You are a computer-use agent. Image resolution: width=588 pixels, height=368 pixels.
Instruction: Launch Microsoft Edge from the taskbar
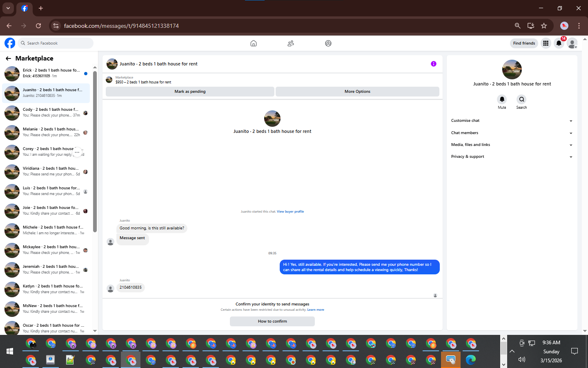[471, 360]
